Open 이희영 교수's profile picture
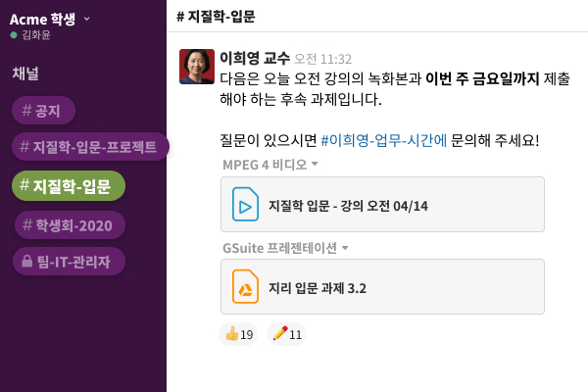The height and width of the screenshot is (392, 588). (x=197, y=67)
